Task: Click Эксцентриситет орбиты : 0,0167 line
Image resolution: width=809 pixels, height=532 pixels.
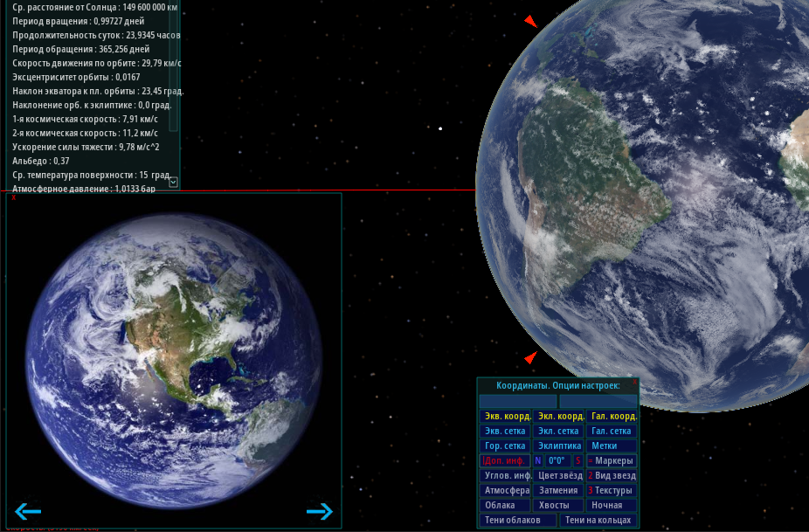Action: pos(76,78)
